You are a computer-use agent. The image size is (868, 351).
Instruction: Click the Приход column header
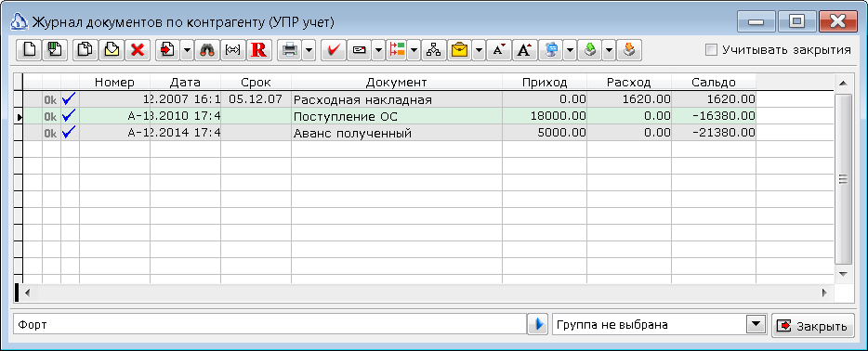(x=545, y=83)
